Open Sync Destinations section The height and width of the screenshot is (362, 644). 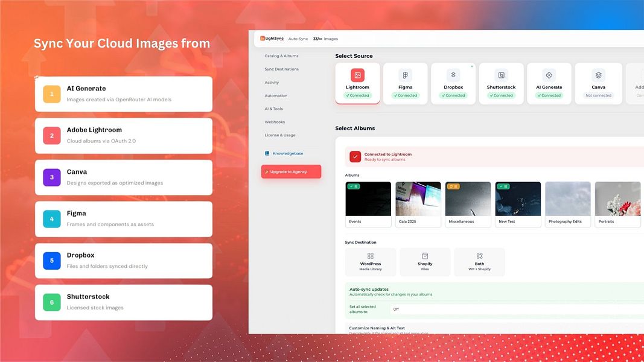pos(281,69)
